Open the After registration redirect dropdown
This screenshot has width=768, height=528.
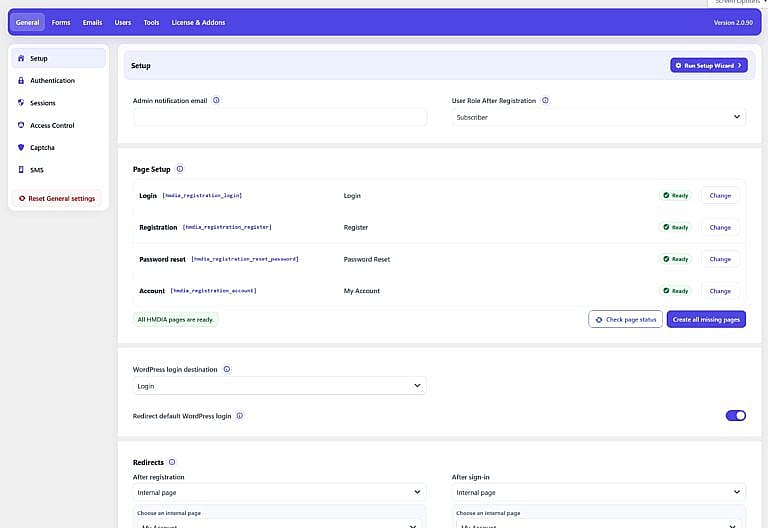279,492
